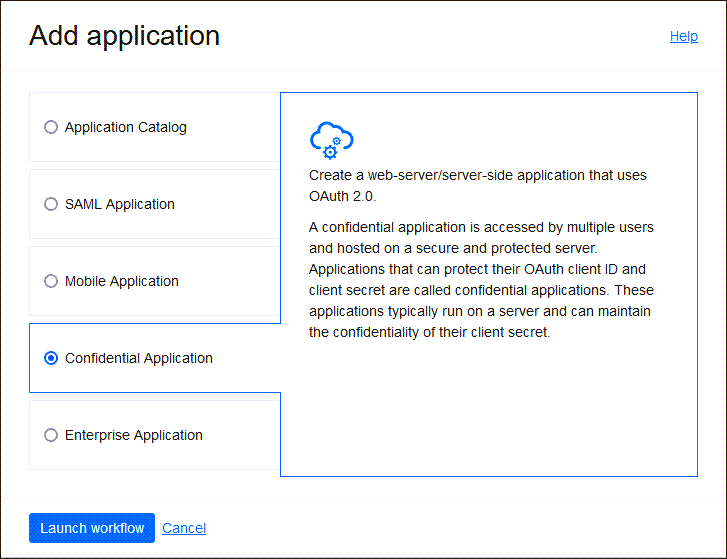Pick the Mobile Application radio button
The image size is (727, 559).
51,281
